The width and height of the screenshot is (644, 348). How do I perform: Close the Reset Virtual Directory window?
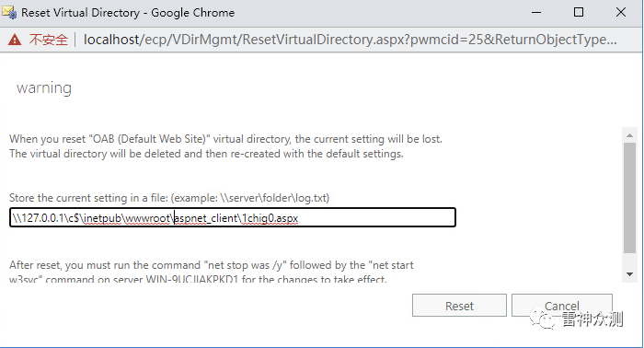(621, 12)
